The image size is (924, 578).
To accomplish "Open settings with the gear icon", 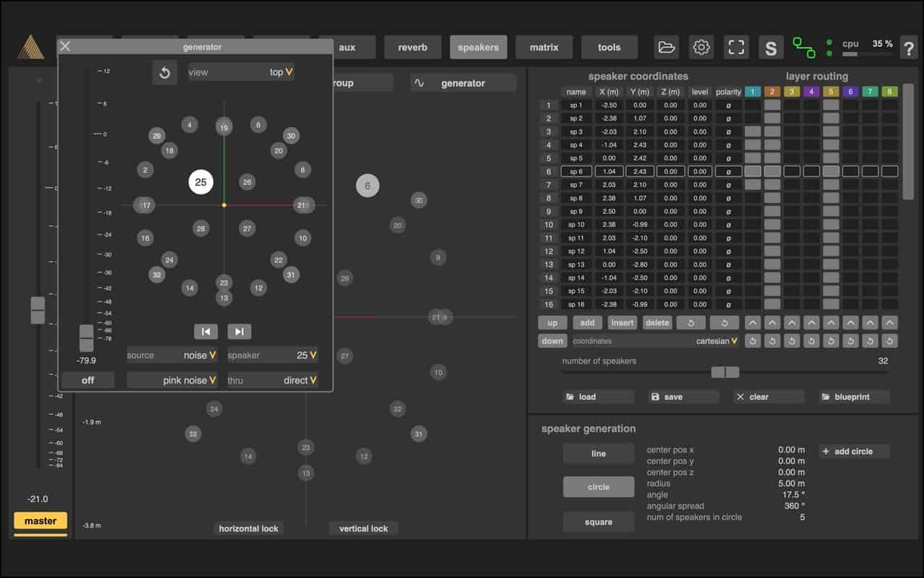I will [x=701, y=48].
